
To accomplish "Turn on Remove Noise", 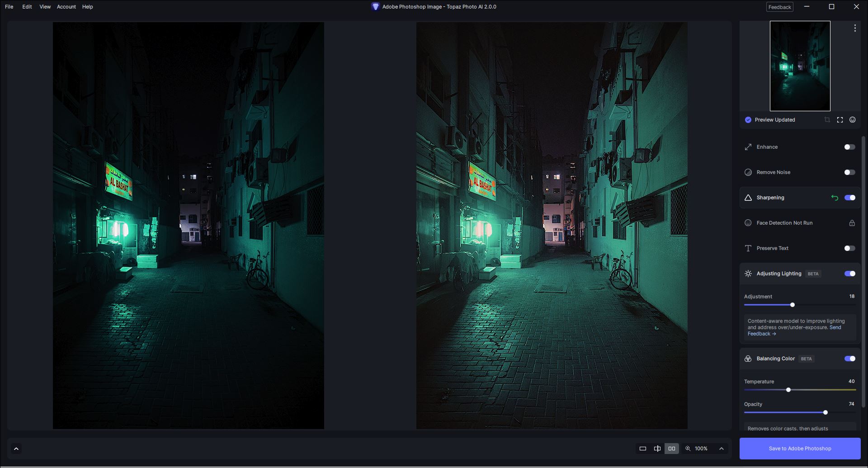I will pos(849,172).
